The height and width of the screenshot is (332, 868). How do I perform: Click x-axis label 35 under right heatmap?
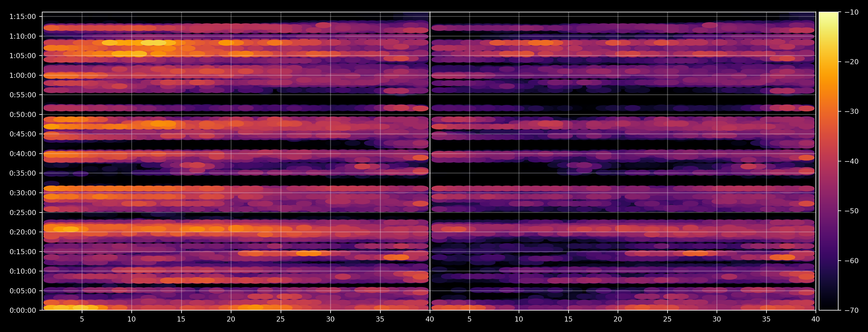click(767, 319)
